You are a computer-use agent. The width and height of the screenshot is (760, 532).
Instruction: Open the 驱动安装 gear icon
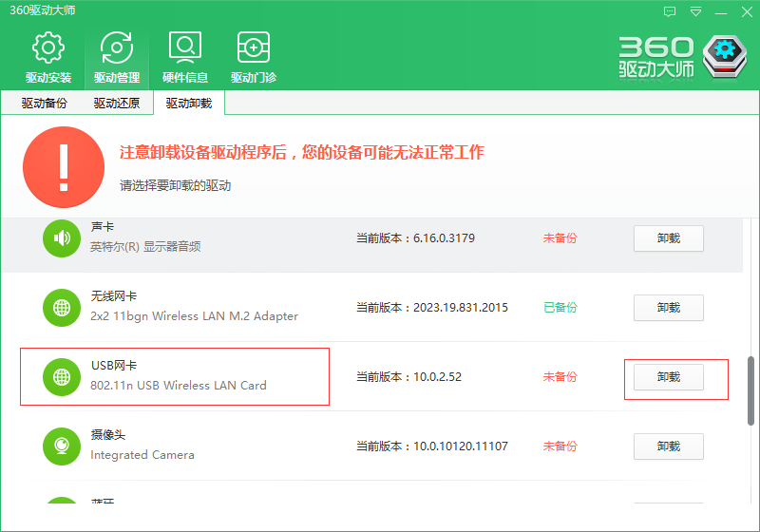tap(48, 47)
